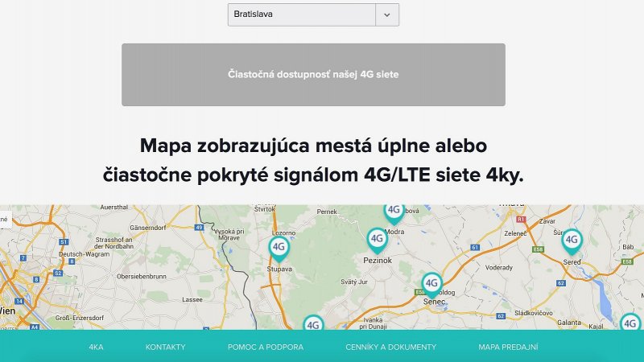Click the Svätý Jur label on map

pyautogui.click(x=353, y=282)
